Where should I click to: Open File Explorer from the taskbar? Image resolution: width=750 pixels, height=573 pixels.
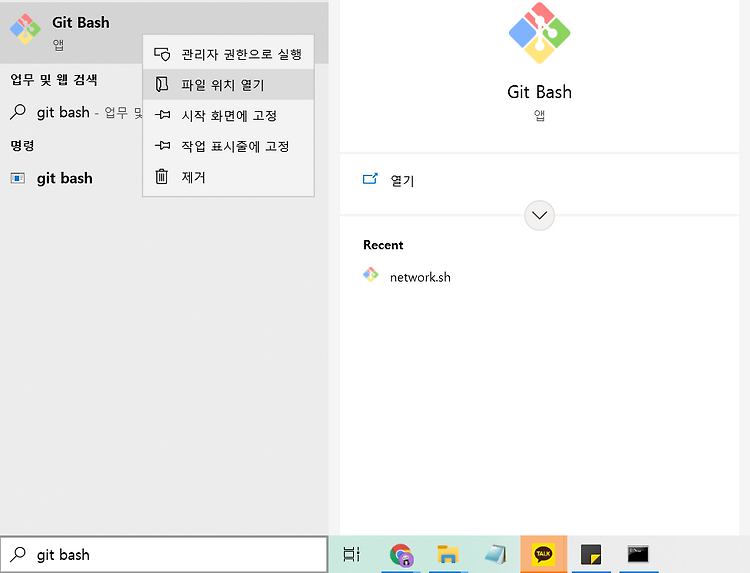pyautogui.click(x=448, y=554)
